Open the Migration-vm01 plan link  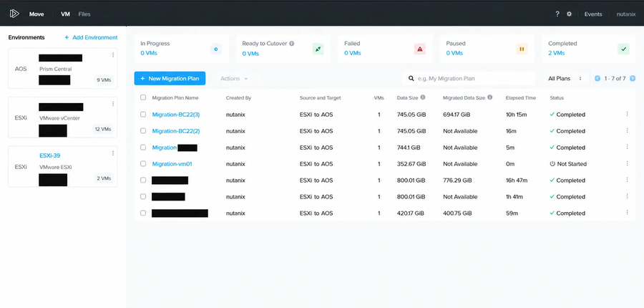pos(172,163)
